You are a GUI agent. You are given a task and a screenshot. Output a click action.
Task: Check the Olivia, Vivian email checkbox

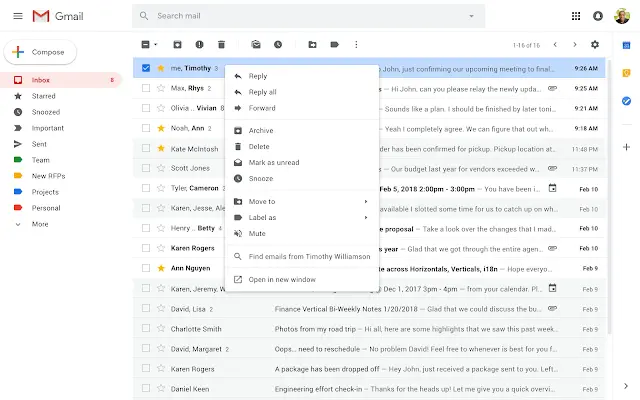click(146, 108)
